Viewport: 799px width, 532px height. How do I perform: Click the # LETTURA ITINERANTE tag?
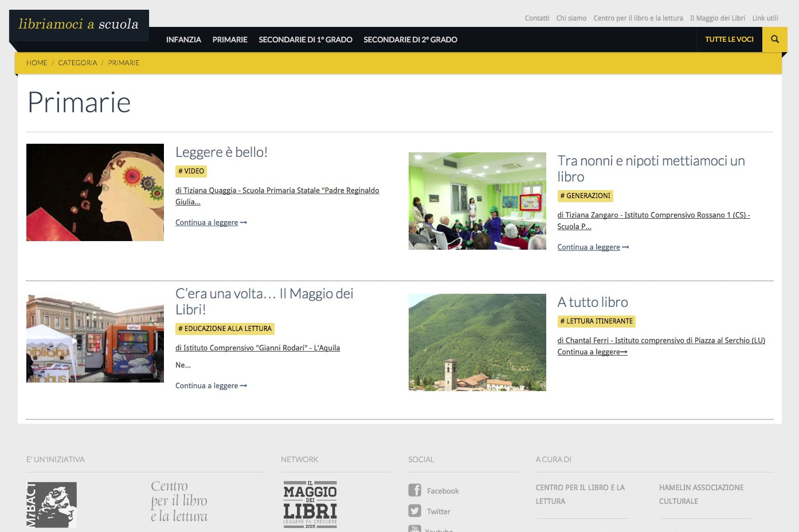click(597, 321)
